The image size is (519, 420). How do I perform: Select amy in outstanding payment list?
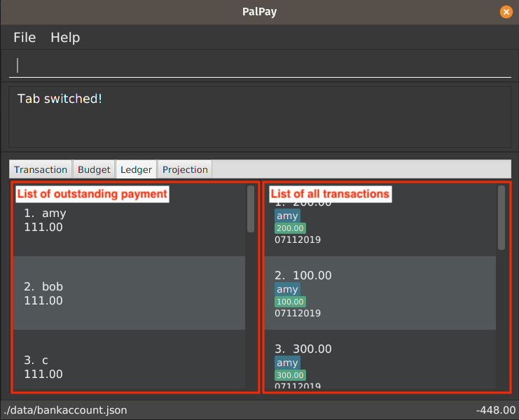click(129, 220)
